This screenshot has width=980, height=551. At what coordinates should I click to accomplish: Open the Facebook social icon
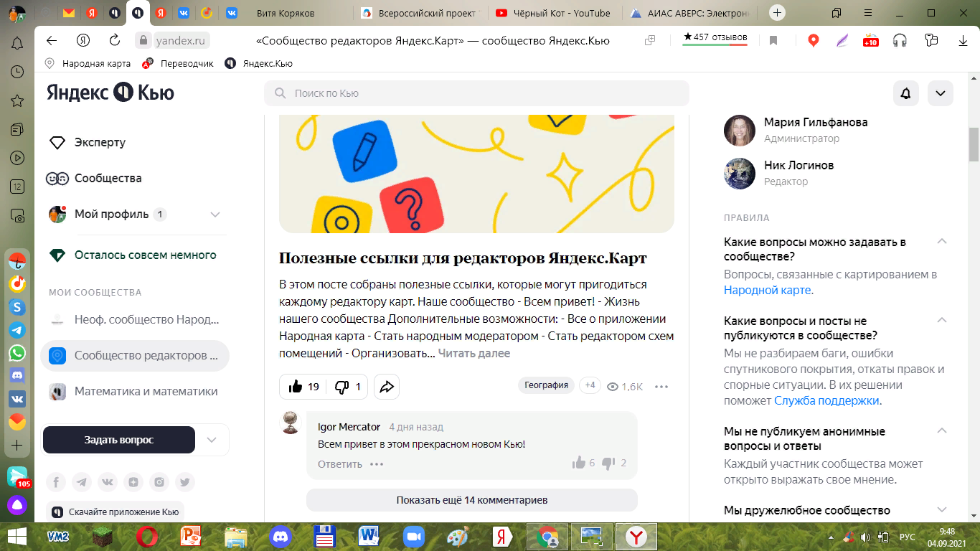coord(56,482)
